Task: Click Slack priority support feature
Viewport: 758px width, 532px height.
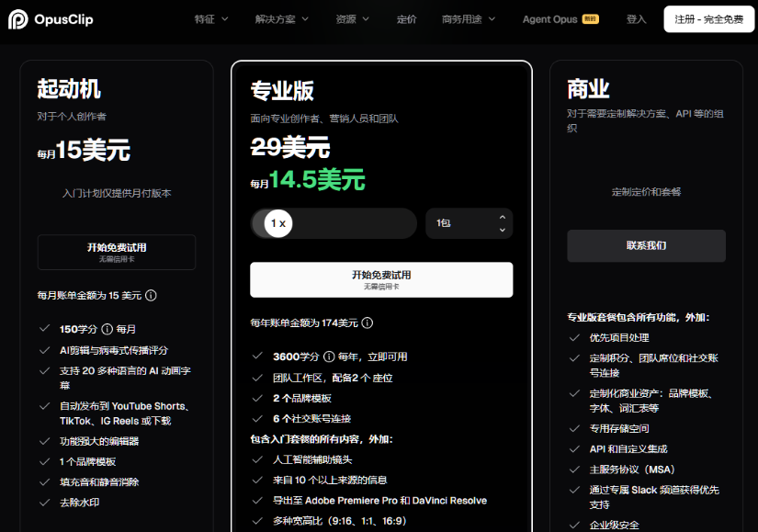Action: (654, 497)
